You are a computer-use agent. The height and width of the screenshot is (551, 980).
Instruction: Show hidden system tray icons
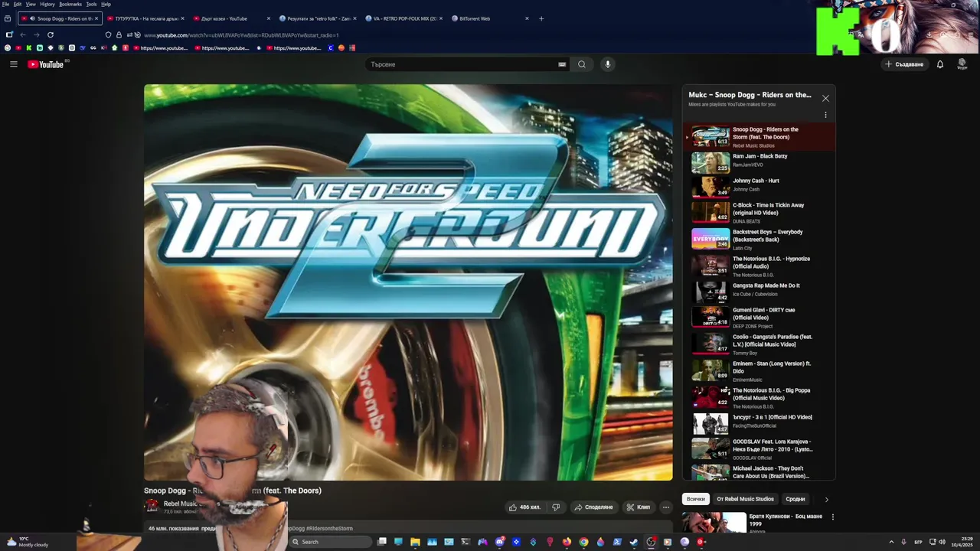click(891, 542)
